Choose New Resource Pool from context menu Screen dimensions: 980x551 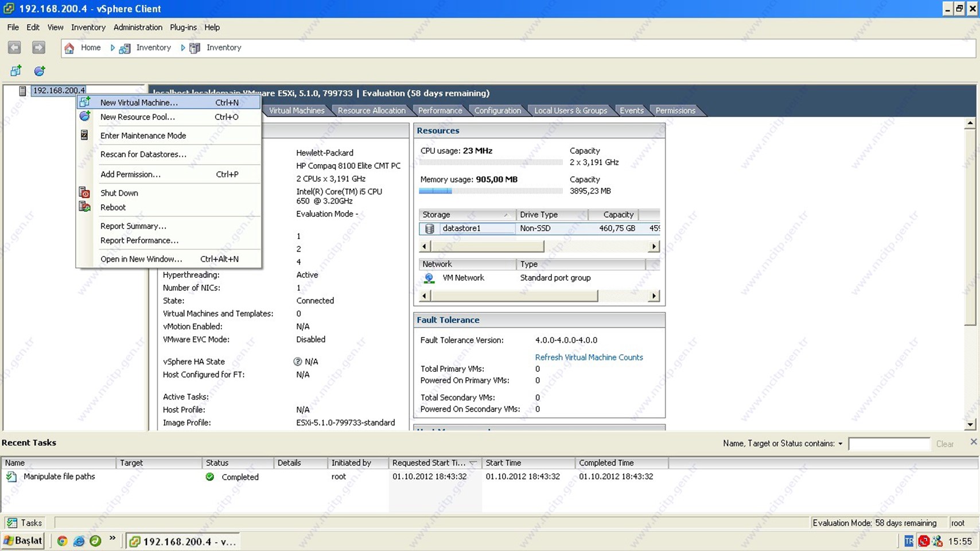coord(169,117)
